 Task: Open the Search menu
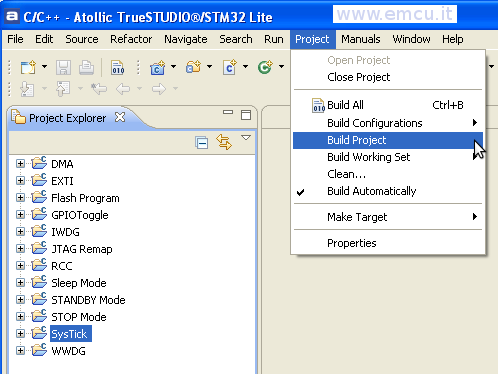point(236,39)
